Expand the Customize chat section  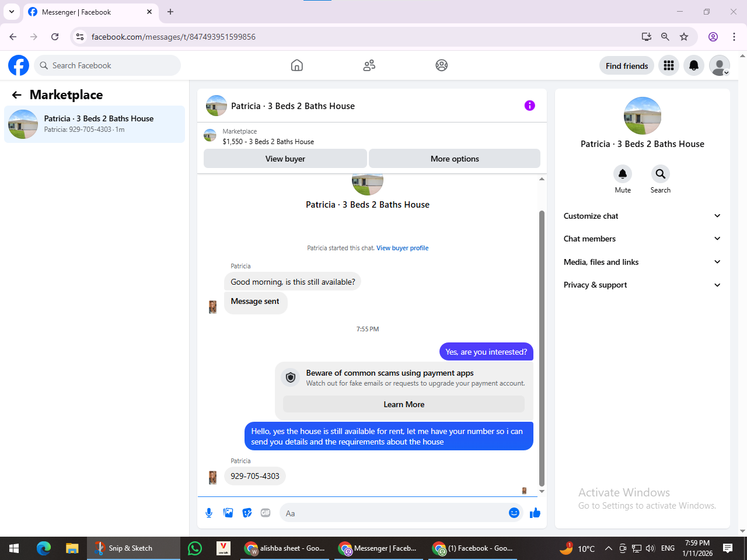tap(642, 216)
